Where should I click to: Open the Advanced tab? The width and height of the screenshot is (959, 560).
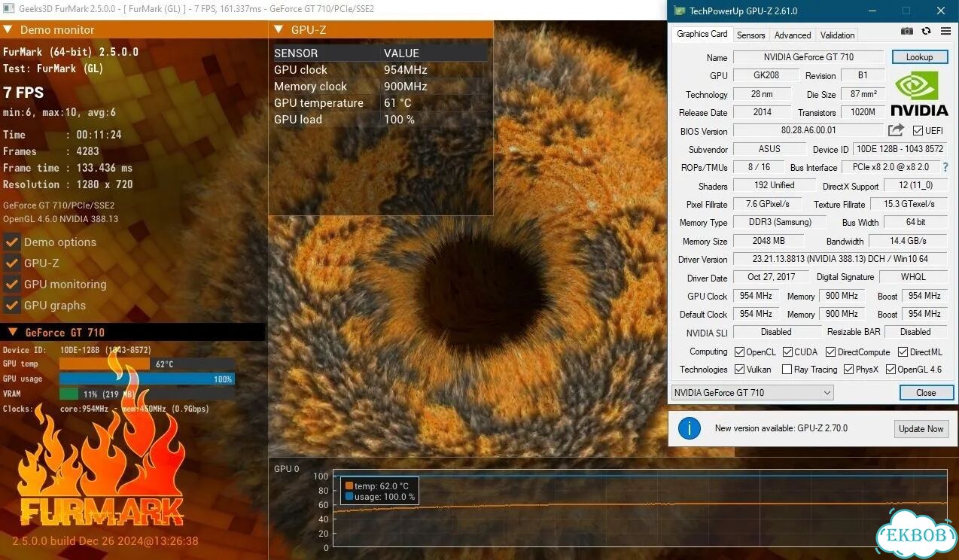click(x=793, y=35)
